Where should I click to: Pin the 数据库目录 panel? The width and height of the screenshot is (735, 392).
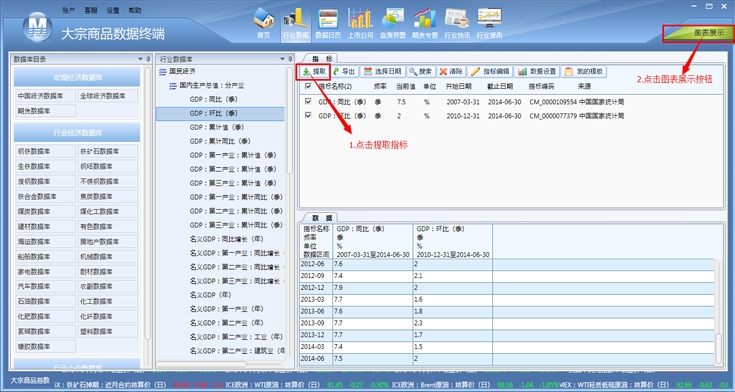point(148,59)
